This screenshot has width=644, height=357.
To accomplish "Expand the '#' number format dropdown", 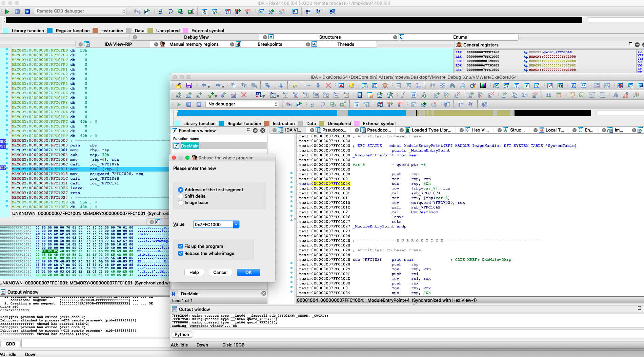I will (278, 96).
